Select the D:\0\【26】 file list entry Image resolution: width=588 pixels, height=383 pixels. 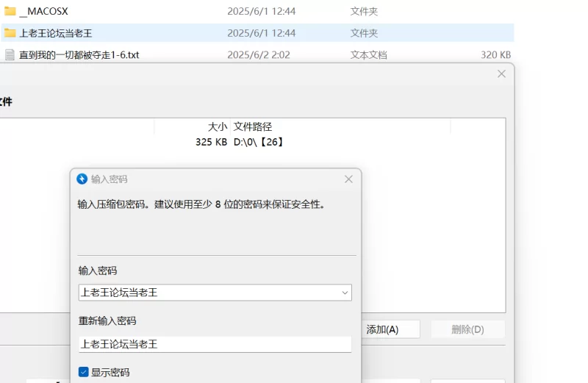pyautogui.click(x=259, y=142)
